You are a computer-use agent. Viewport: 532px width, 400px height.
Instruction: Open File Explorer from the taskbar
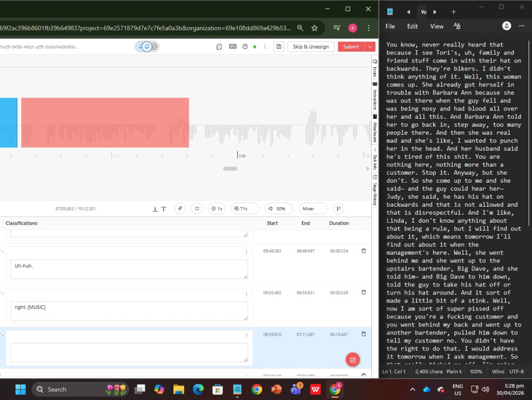coord(179,389)
